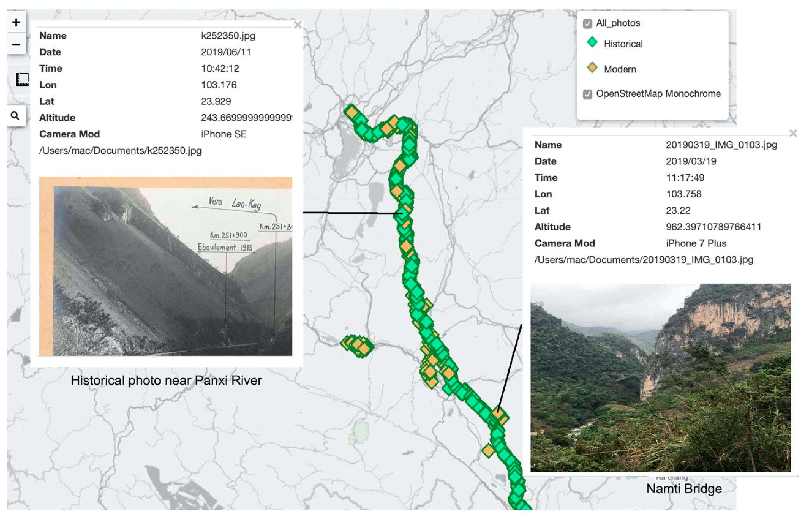
Task: Click the Historical legend label
Action: 623,44
